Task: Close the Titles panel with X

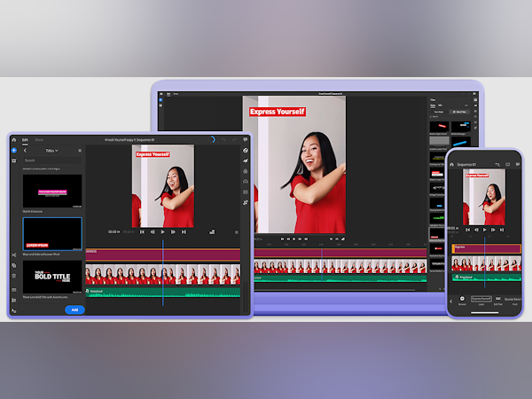Action: click(80, 151)
